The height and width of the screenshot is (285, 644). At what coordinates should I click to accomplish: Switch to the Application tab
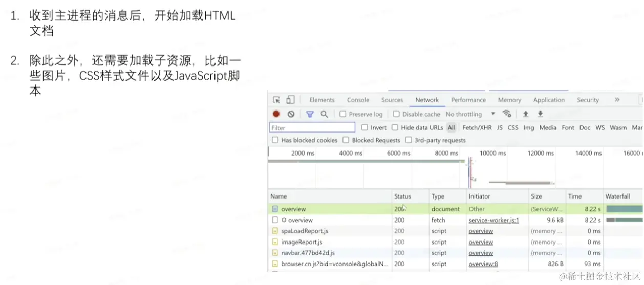coord(549,100)
